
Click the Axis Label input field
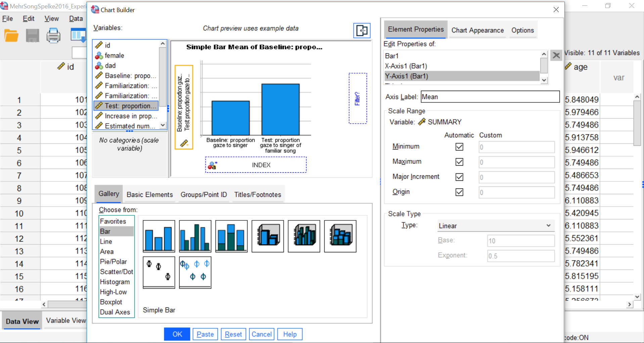tap(490, 97)
